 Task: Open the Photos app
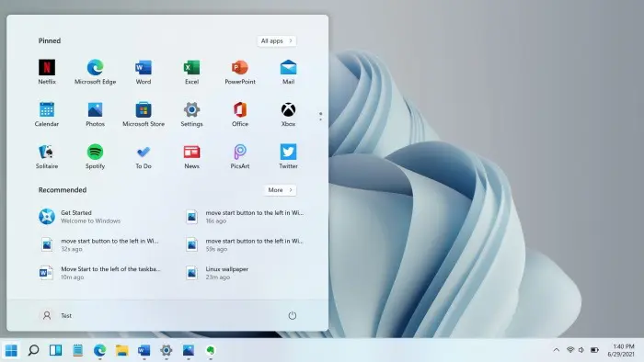tap(96, 114)
